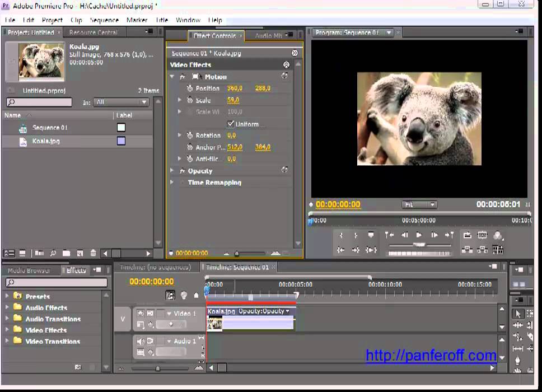Open the Sequence menu

(x=104, y=20)
